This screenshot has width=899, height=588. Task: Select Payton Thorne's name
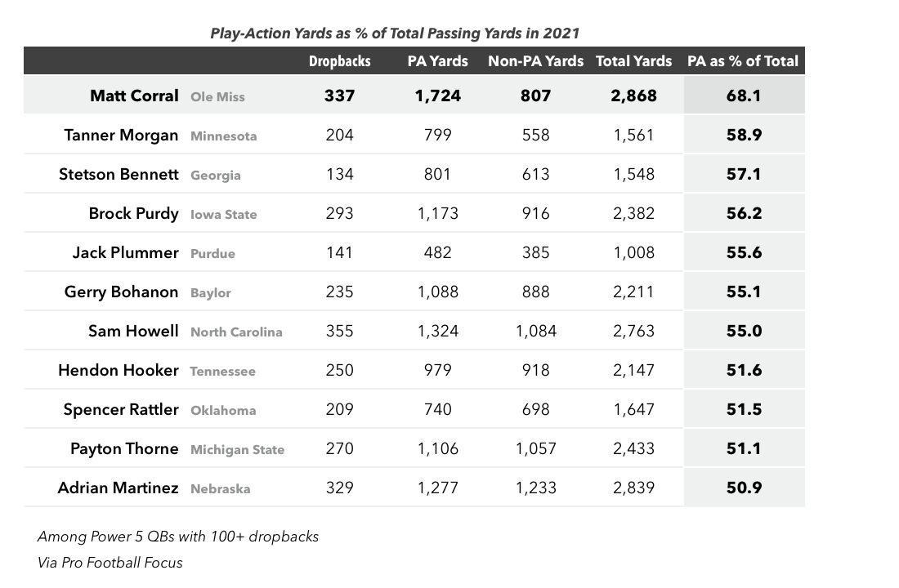(124, 448)
